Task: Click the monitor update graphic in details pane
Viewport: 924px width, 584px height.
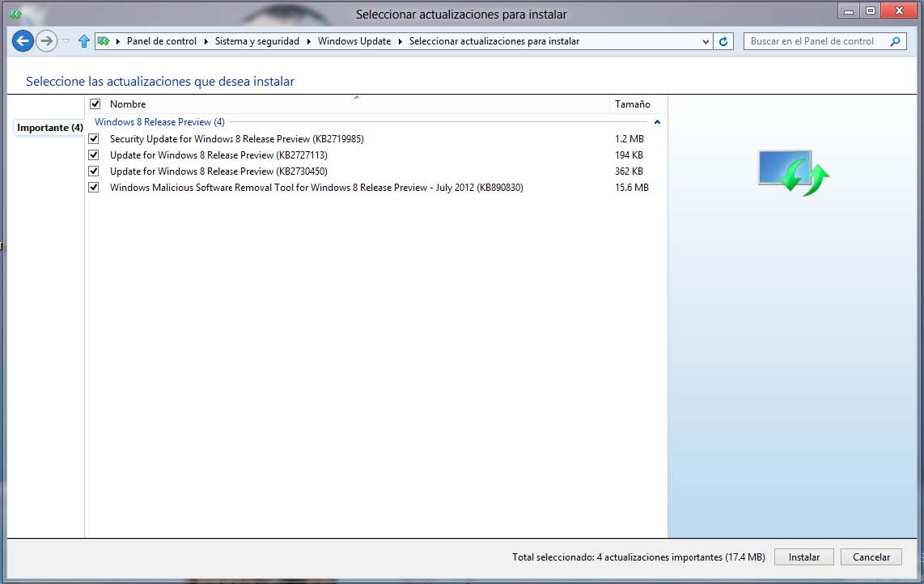Action: [x=793, y=172]
